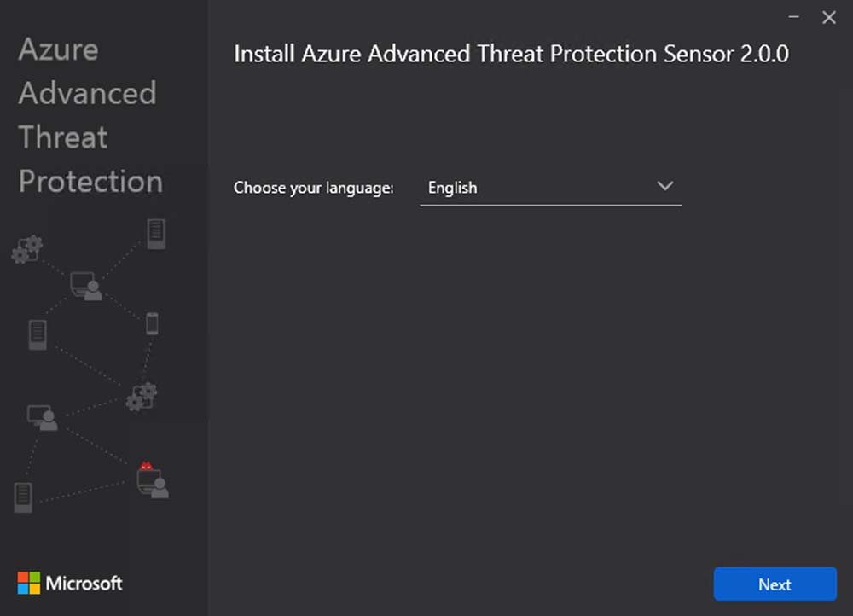This screenshot has width=853, height=616.
Task: Click the mobile phone icon in the diagram
Action: 152,323
